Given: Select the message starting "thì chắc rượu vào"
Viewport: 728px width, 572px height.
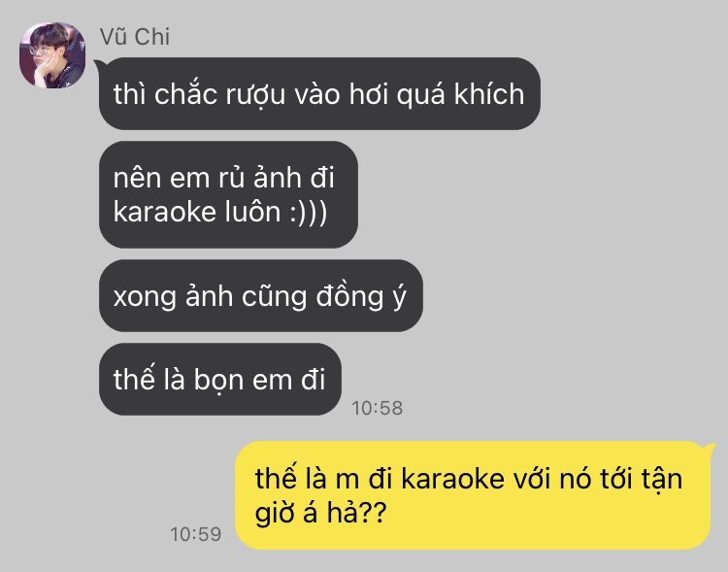Looking at the screenshot, I should click(319, 93).
